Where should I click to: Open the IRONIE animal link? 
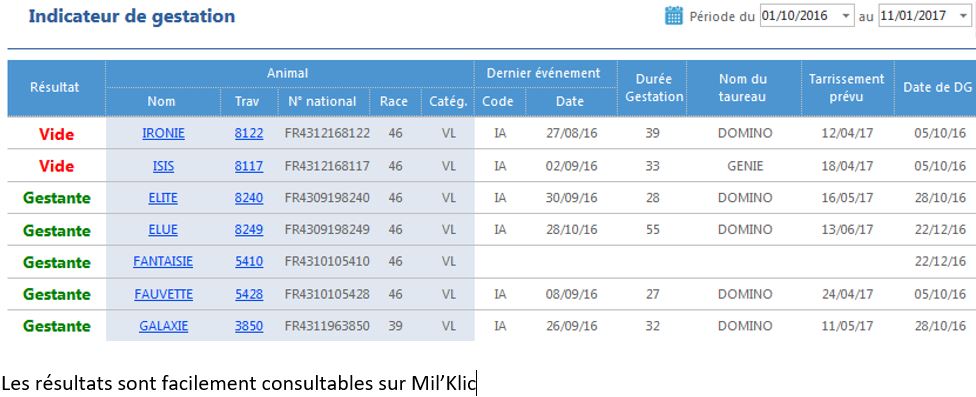[x=163, y=133]
